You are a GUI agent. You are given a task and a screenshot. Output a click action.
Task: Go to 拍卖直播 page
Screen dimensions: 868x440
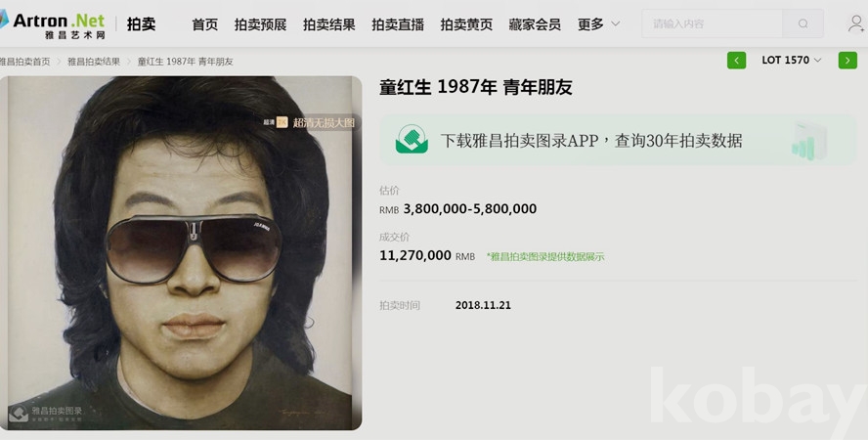[398, 24]
